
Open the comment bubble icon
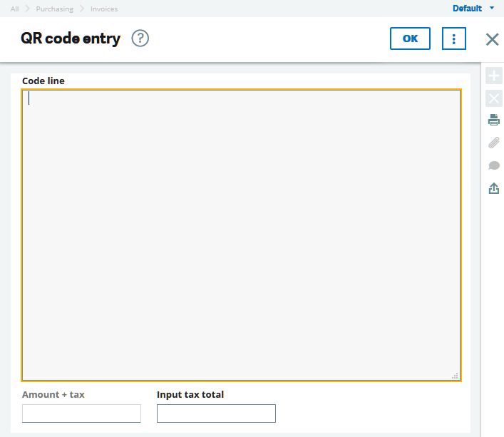(494, 165)
